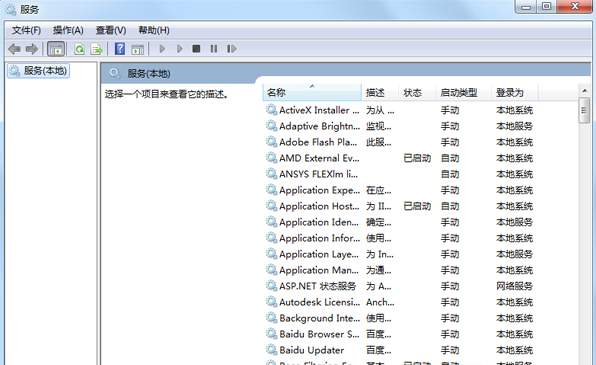Select the Application Host... service name
The image size is (596, 365).
click(319, 206)
